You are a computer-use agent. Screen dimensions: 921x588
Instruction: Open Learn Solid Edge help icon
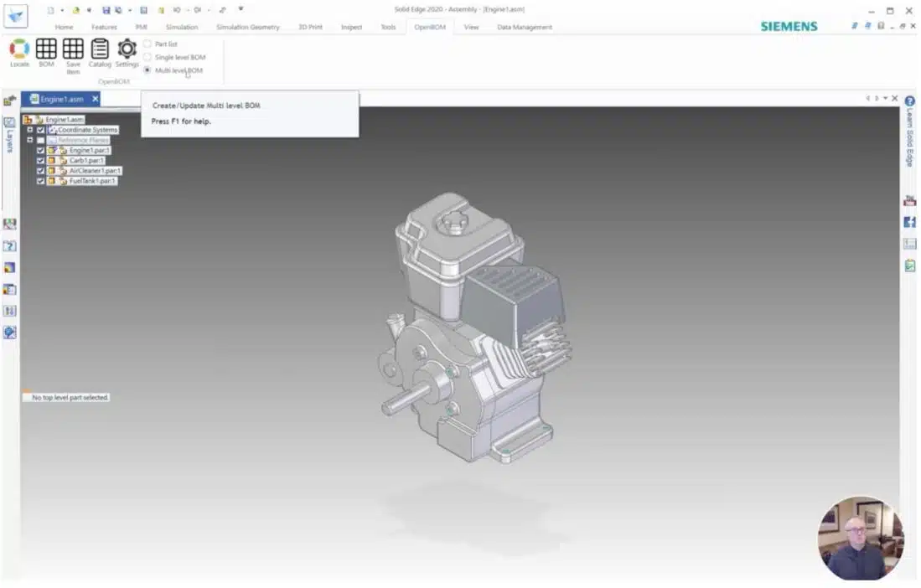point(909,101)
